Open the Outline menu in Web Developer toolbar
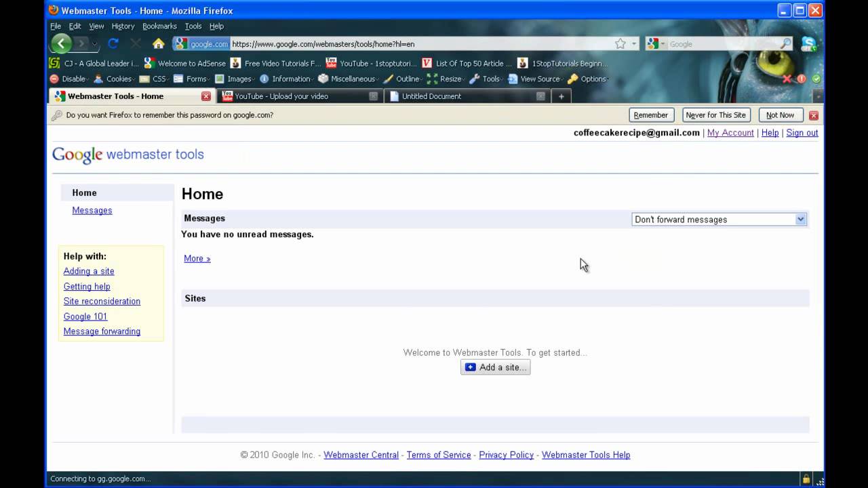Screen dimensions: 868x488 (403, 79)
